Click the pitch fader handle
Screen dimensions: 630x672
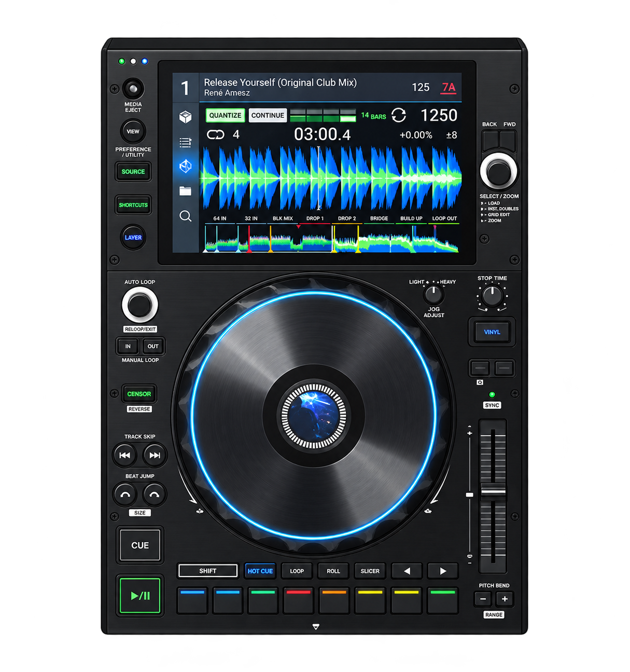tap(493, 491)
